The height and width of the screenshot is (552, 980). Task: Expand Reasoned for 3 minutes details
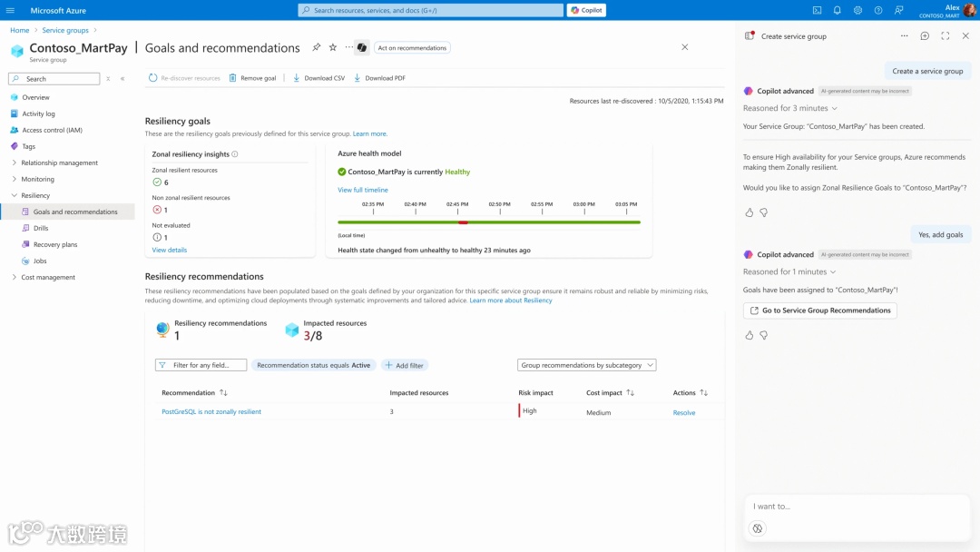click(x=834, y=108)
